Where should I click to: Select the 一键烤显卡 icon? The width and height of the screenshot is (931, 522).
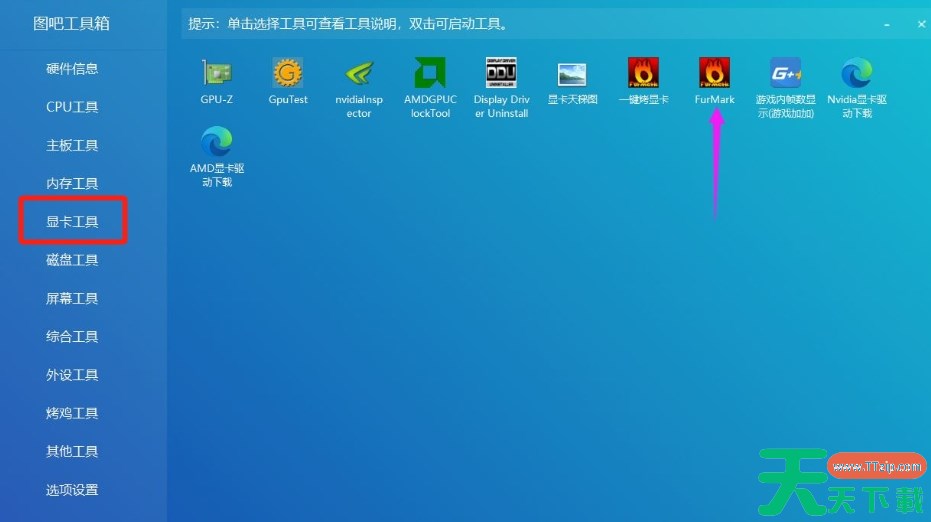pos(644,72)
